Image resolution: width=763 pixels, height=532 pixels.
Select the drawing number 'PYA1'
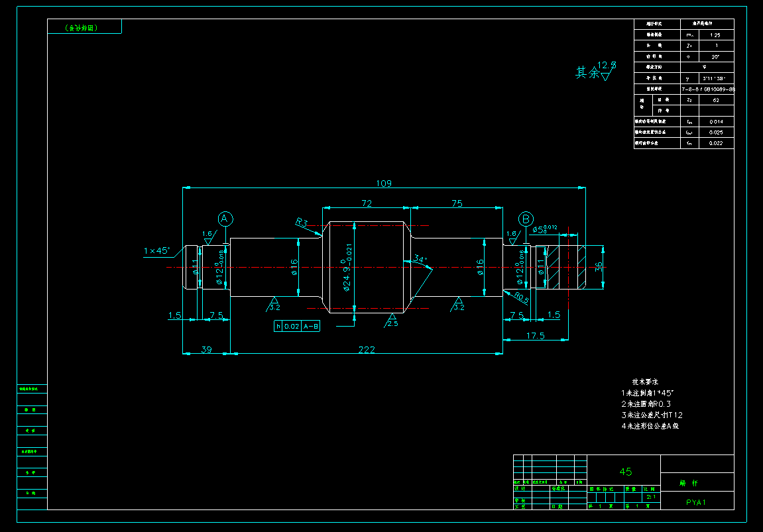696,502
